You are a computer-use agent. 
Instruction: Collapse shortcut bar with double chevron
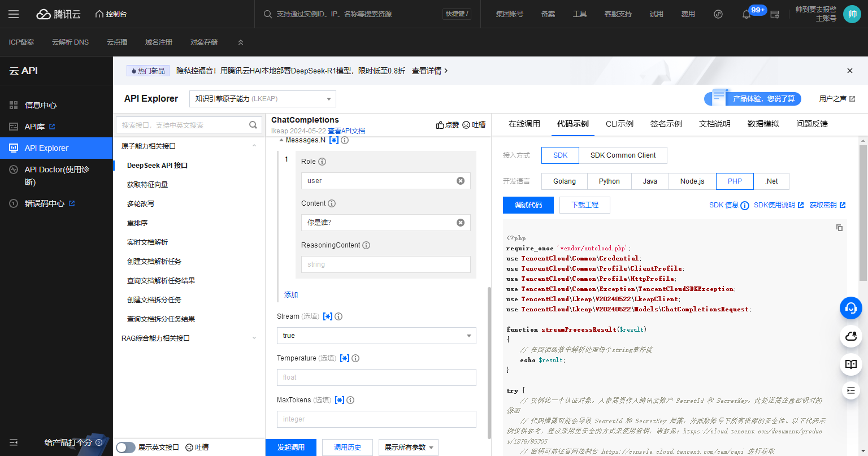pyautogui.click(x=240, y=42)
